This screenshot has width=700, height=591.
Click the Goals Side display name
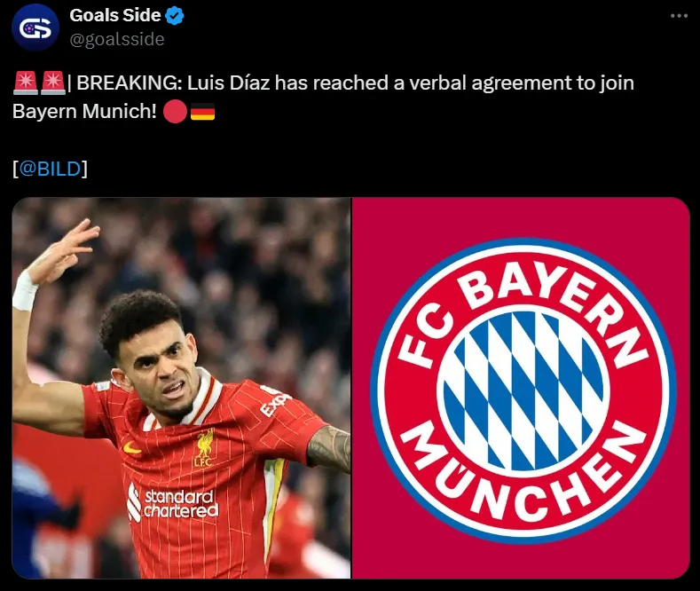(x=115, y=15)
